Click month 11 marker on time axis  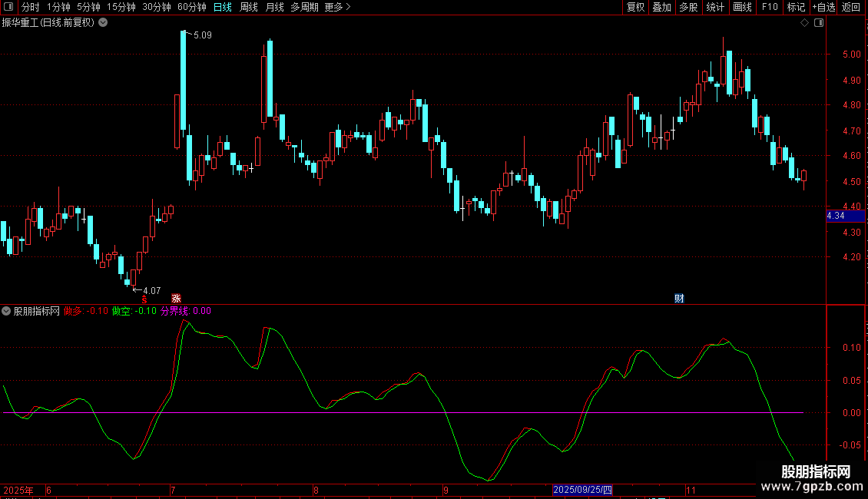pos(691,490)
